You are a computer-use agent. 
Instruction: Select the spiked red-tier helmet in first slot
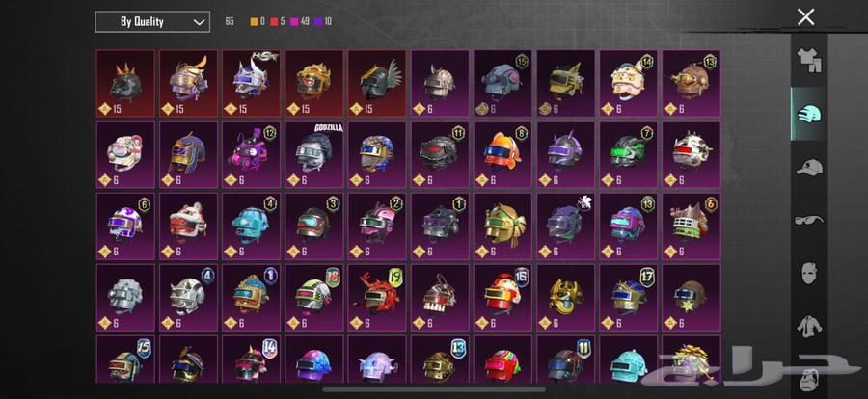pos(125,83)
